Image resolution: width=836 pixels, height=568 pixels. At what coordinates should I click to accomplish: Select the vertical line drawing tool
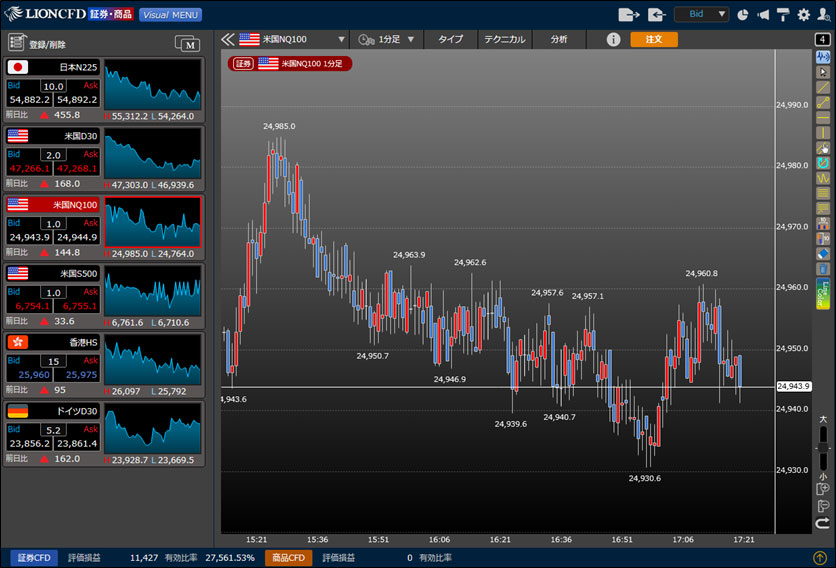823,132
